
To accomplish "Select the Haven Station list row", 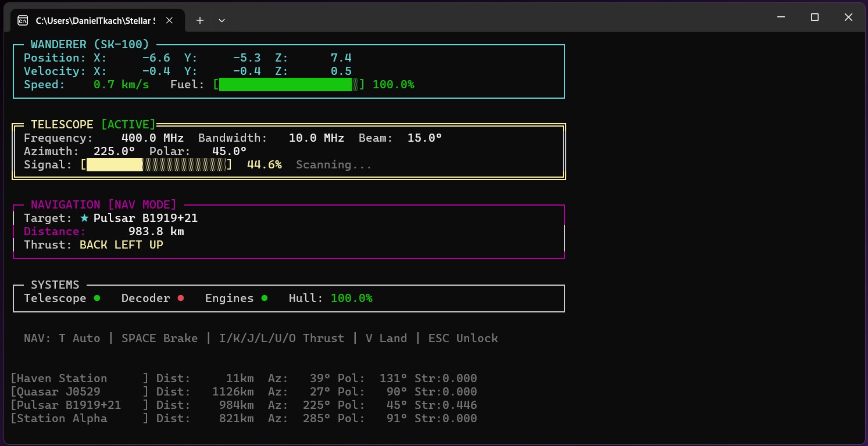I will click(x=244, y=379).
